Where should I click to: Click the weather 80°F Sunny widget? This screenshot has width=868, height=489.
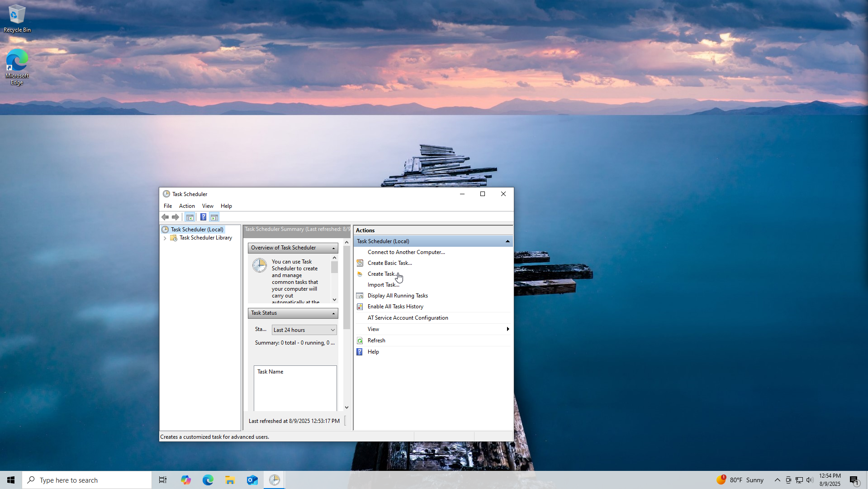click(x=740, y=480)
